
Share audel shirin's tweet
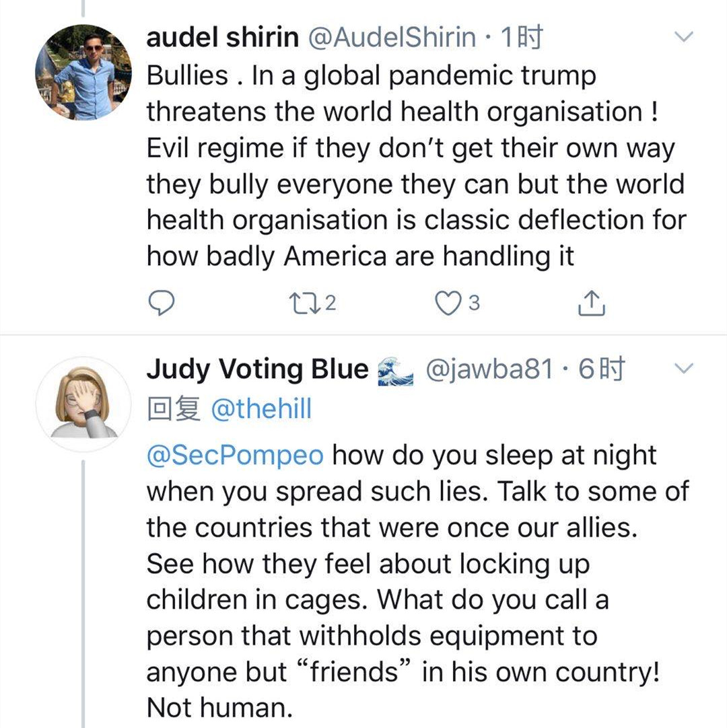[x=592, y=304]
